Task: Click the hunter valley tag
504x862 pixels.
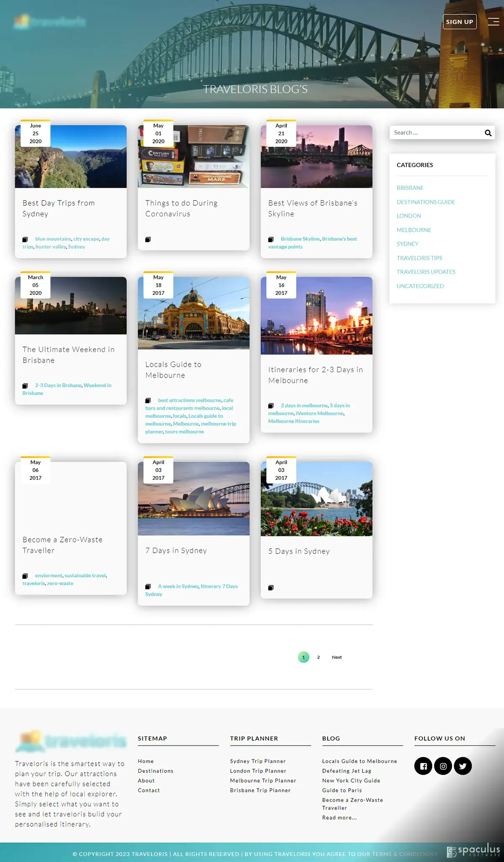Action: tap(51, 247)
